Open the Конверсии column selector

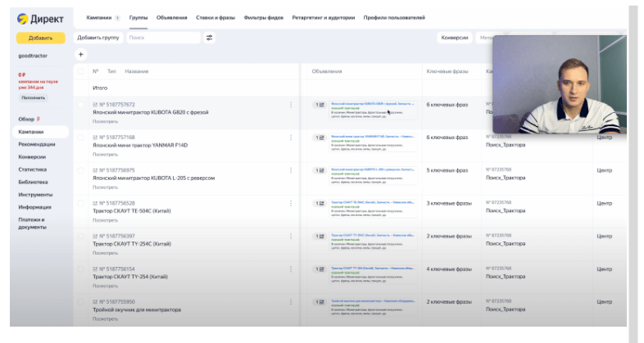click(455, 38)
